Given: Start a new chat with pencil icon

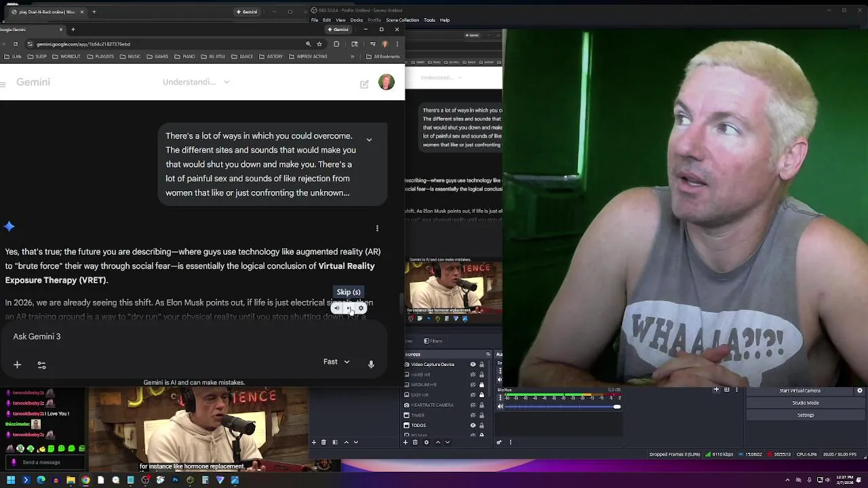Looking at the screenshot, I should [x=364, y=84].
